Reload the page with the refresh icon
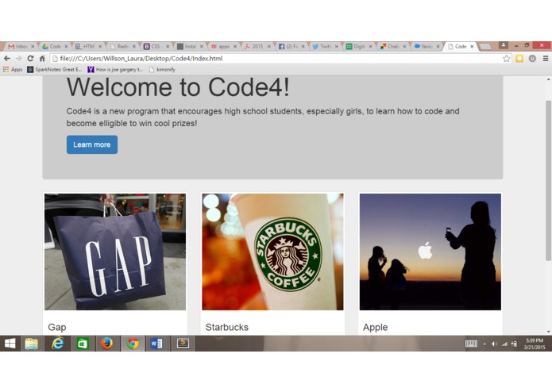Viewport: 552px width, 392px height. pyautogui.click(x=30, y=59)
